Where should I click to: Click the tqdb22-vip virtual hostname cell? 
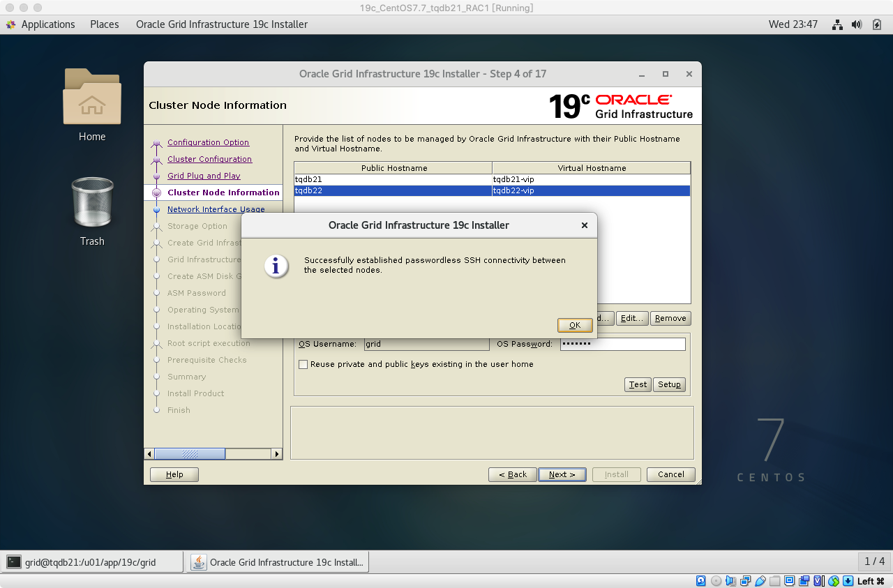tap(592, 190)
